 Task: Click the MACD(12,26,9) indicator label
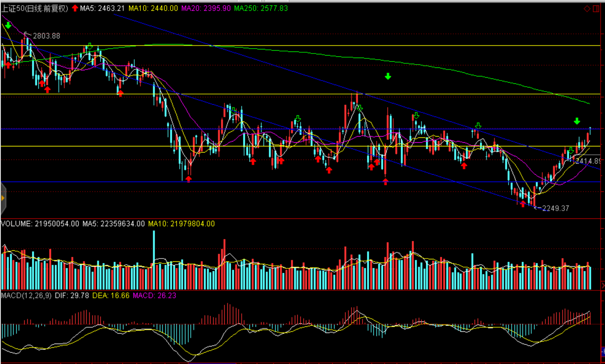(x=26, y=295)
